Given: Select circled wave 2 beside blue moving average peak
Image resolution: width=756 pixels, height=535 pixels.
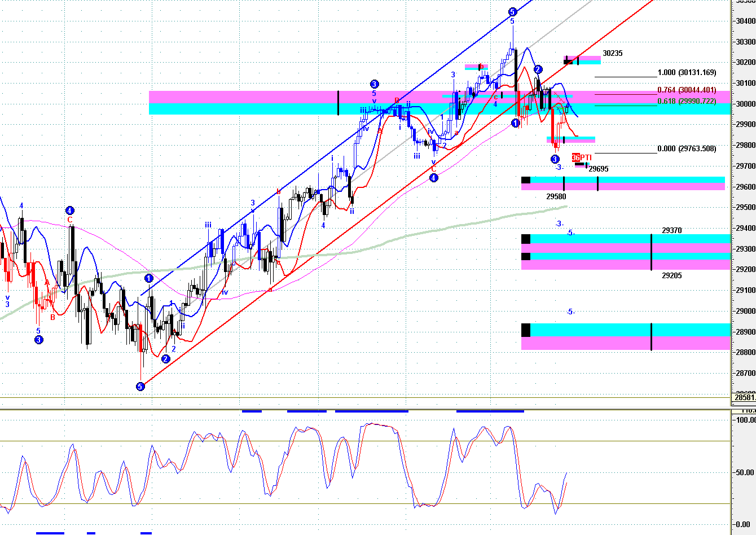Looking at the screenshot, I should tap(538, 69).
